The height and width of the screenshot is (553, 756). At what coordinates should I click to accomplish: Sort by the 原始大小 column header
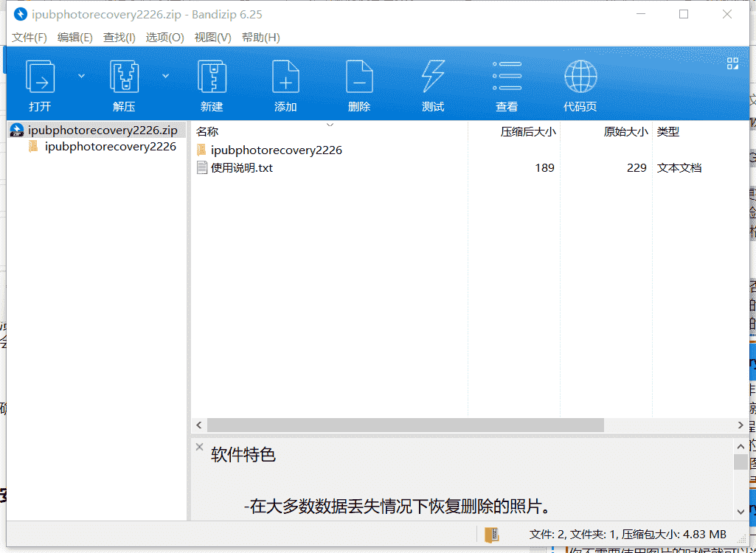pos(626,132)
